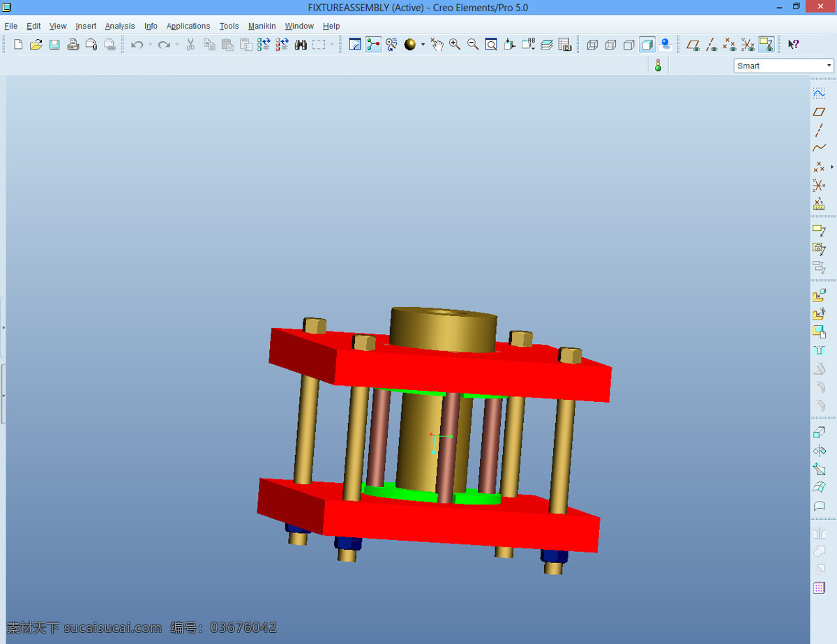Viewport: 837px width, 644px height.
Task: Open the View Manager icon
Action: [564, 45]
